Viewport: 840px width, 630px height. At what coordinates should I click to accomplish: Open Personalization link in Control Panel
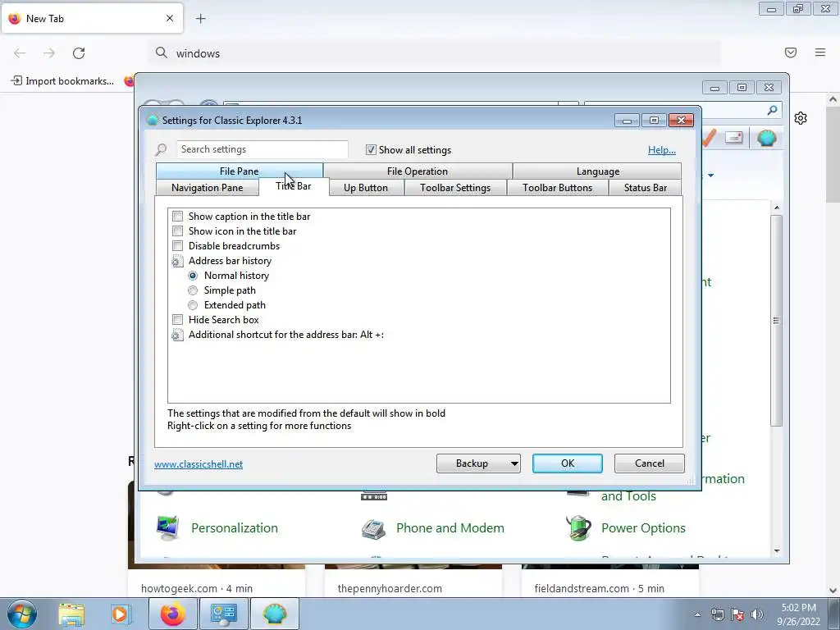click(x=235, y=527)
